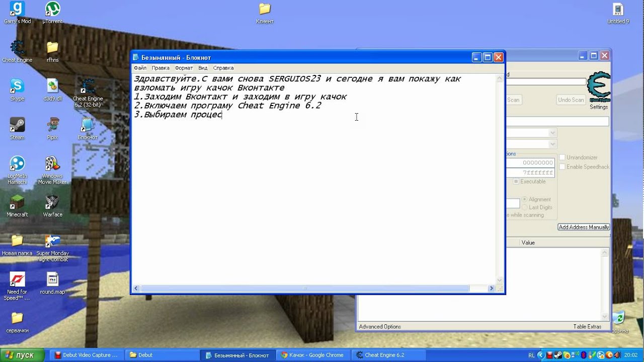The width and height of the screenshot is (644, 362).
Task: Select the сервачки folder icon
Action: 17,322
